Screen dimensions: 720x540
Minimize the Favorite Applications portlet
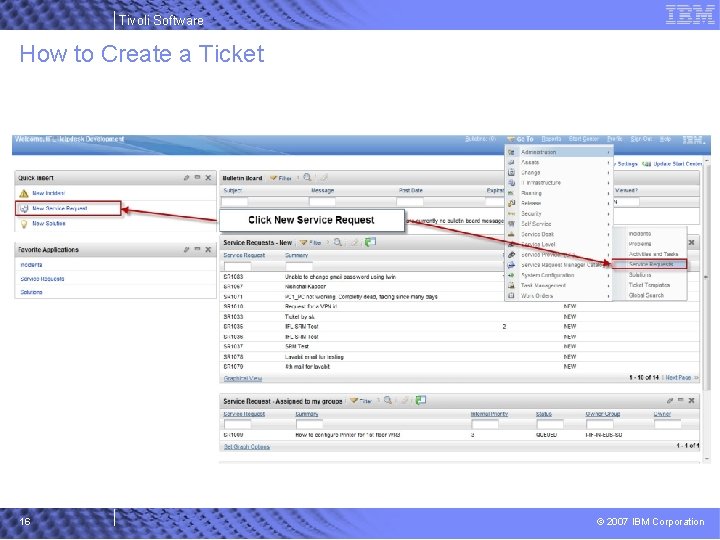pos(197,249)
